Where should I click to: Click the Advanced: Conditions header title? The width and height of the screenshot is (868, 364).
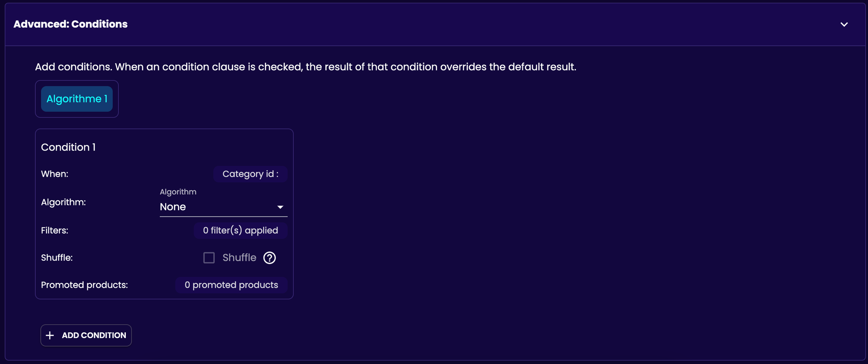pyautogui.click(x=70, y=24)
